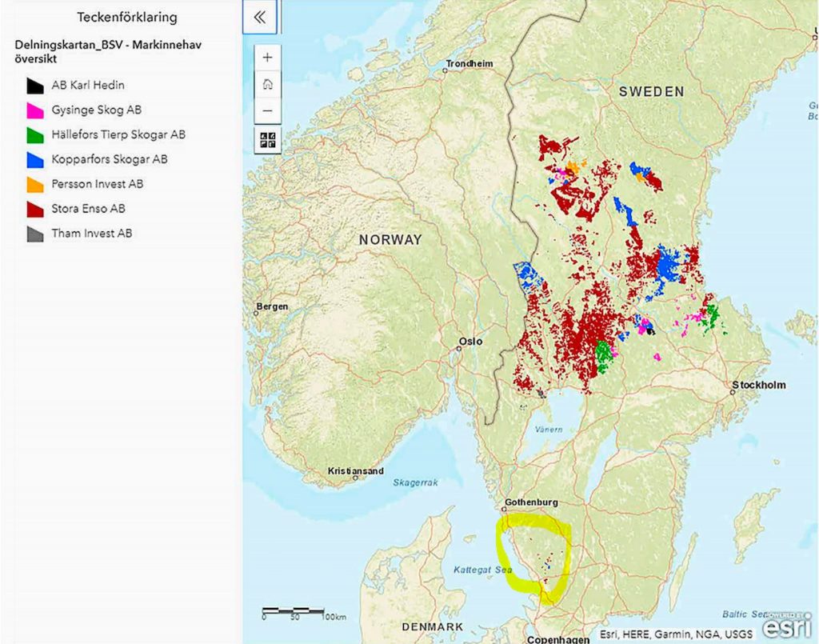Click the Oslo city label on map

(x=470, y=342)
